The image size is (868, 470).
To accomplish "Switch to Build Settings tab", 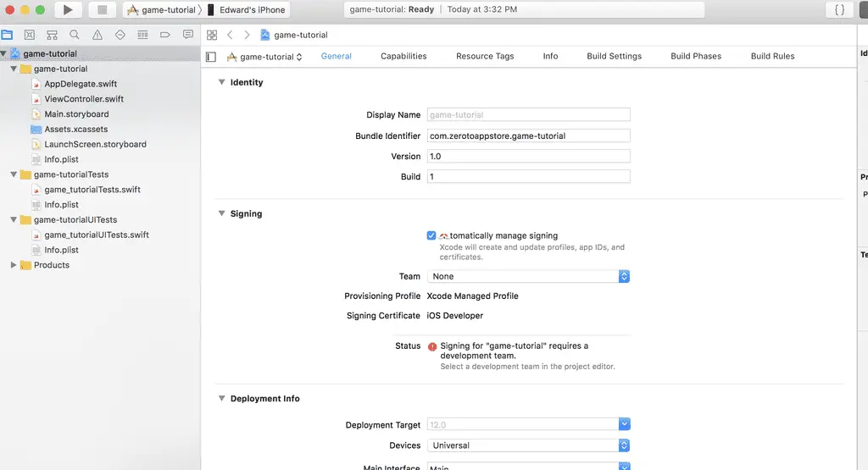I will click(x=614, y=56).
